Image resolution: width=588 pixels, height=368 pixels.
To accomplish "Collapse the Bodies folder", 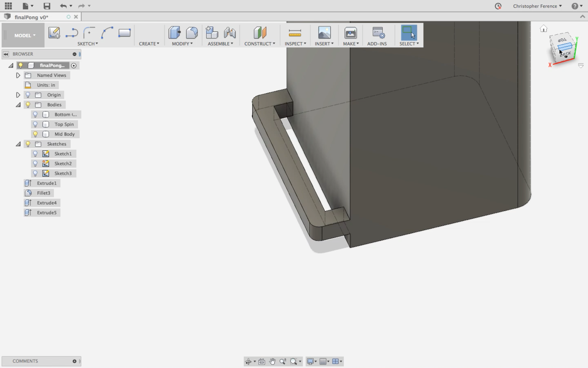I will pyautogui.click(x=18, y=105).
